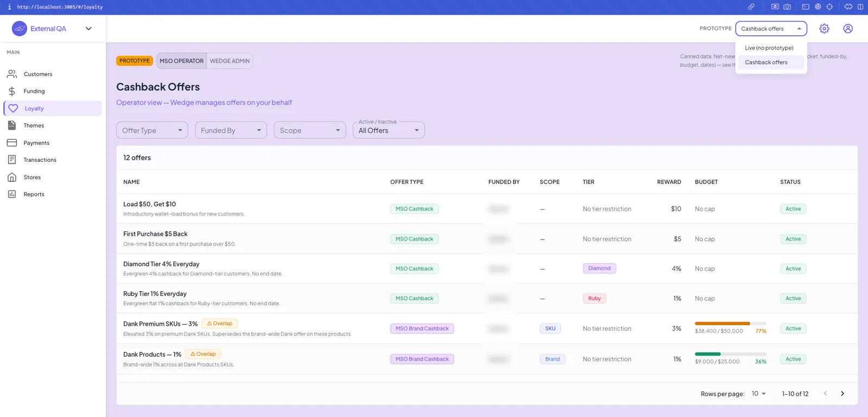The width and height of the screenshot is (868, 417).
Task: Click the Brand scope chip
Action: pyautogui.click(x=552, y=359)
